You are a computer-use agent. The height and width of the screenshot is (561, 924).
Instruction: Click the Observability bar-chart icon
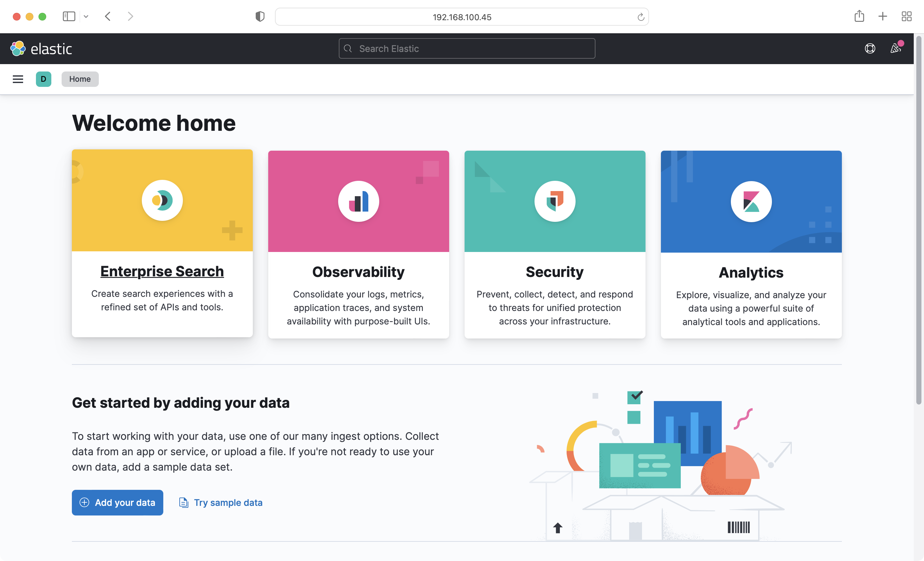358,201
